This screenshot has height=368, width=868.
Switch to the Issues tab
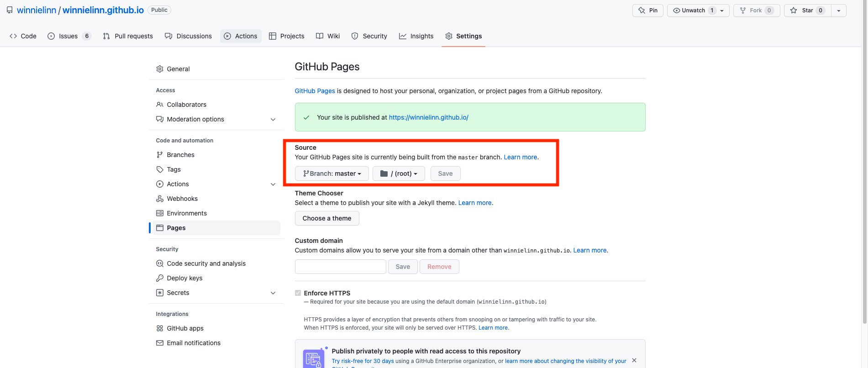(x=69, y=36)
